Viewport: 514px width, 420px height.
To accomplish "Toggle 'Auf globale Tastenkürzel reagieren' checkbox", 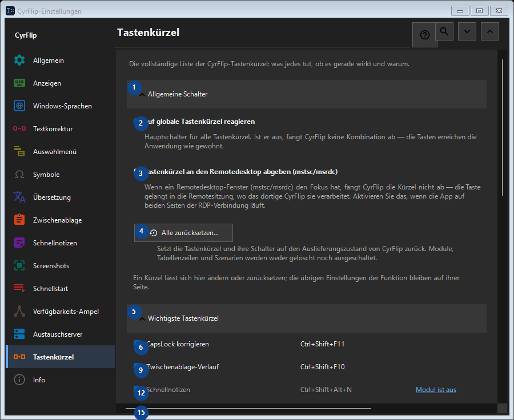I will pyautogui.click(x=137, y=122).
